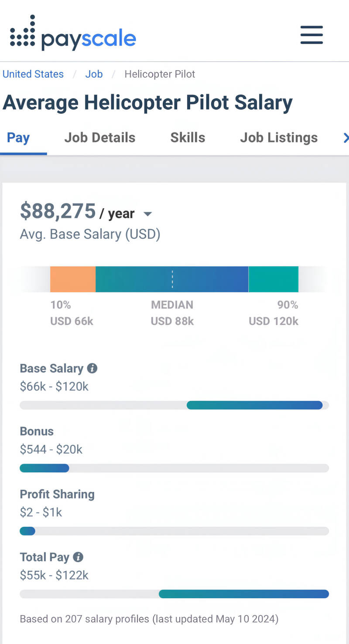Click the $88,275 average salary figure

[x=58, y=211]
